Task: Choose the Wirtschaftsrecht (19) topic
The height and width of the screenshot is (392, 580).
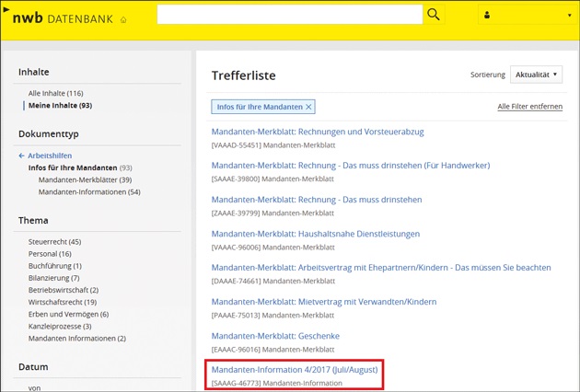Action: pos(63,302)
